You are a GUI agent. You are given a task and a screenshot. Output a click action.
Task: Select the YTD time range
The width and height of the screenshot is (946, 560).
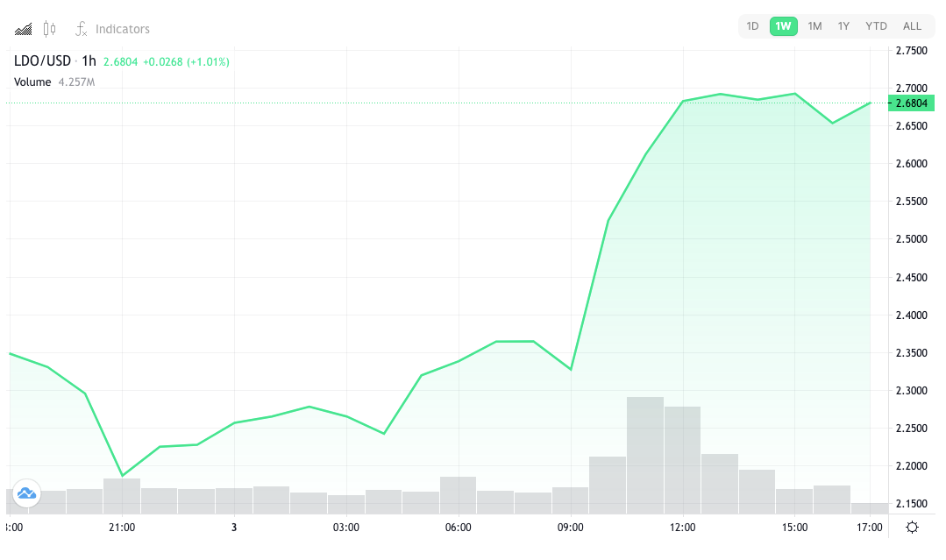[876, 26]
